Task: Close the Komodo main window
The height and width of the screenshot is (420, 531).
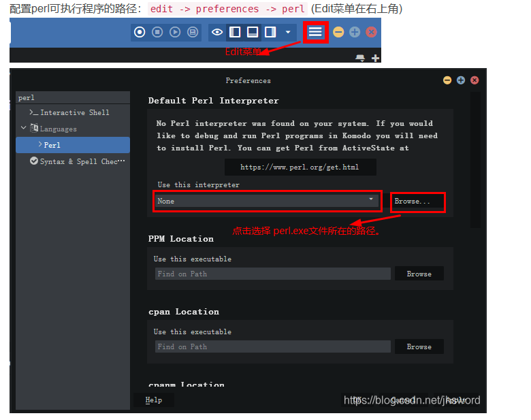Action: [x=371, y=32]
